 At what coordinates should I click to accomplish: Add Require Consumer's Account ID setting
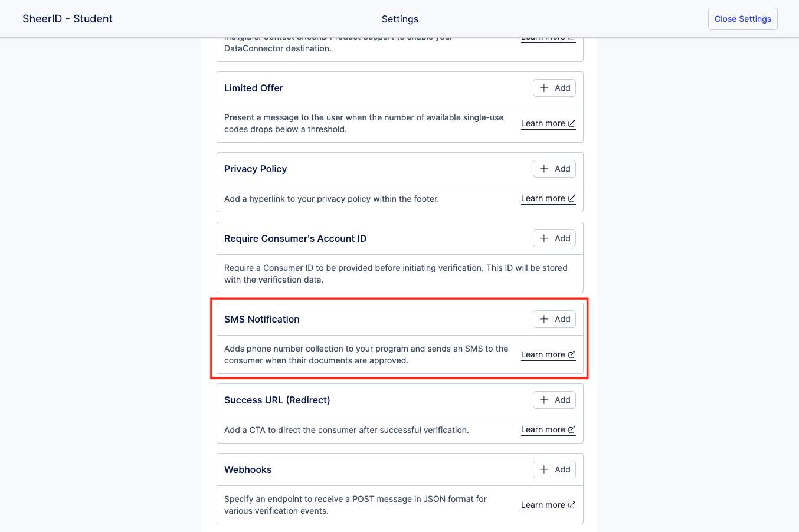(554, 238)
